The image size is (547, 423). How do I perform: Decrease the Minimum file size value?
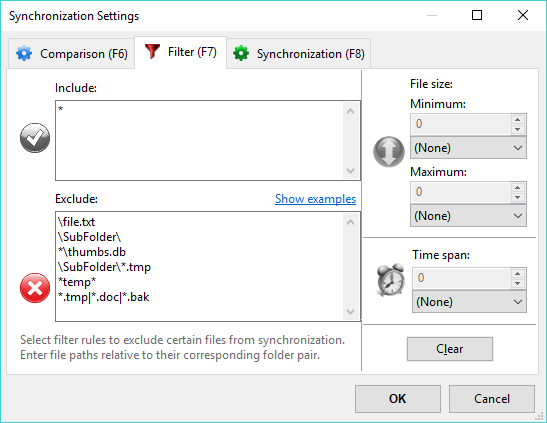(518, 129)
